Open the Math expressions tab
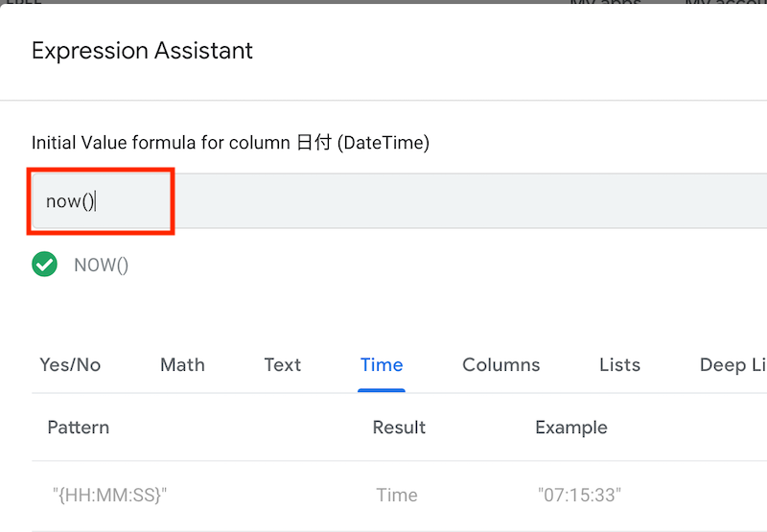 click(182, 365)
